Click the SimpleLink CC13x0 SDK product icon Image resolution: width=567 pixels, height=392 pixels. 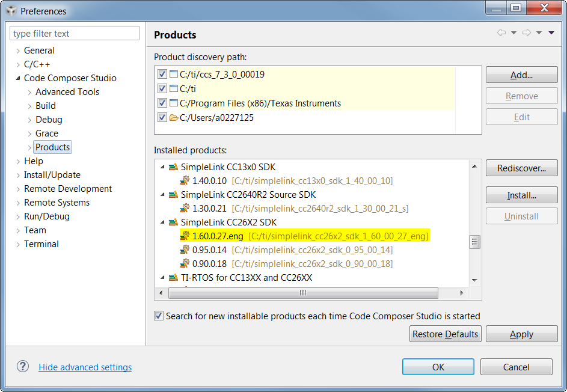click(173, 167)
